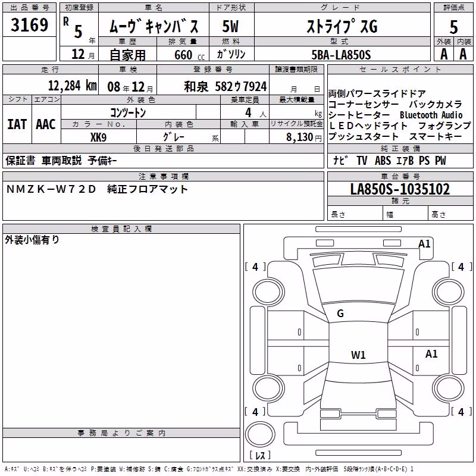Click the air conditioner code AAC
The width and height of the screenshot is (476, 476).
click(x=46, y=124)
